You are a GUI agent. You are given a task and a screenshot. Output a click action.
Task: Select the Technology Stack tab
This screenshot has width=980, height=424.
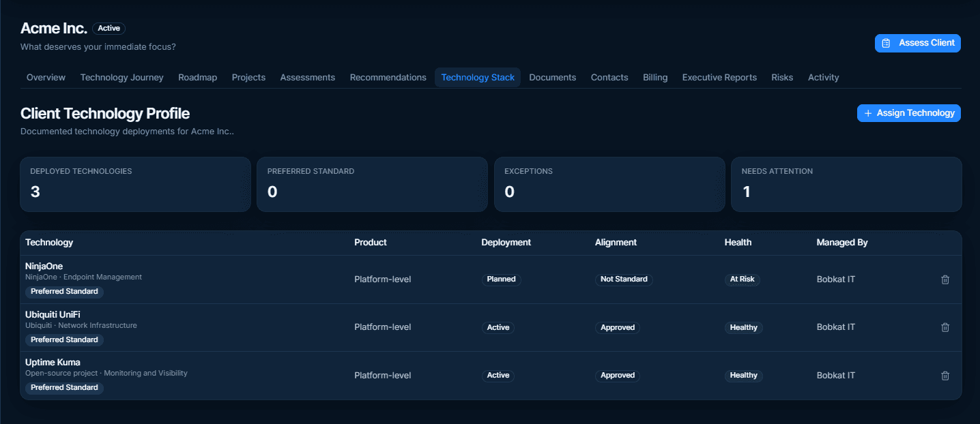pyautogui.click(x=478, y=78)
